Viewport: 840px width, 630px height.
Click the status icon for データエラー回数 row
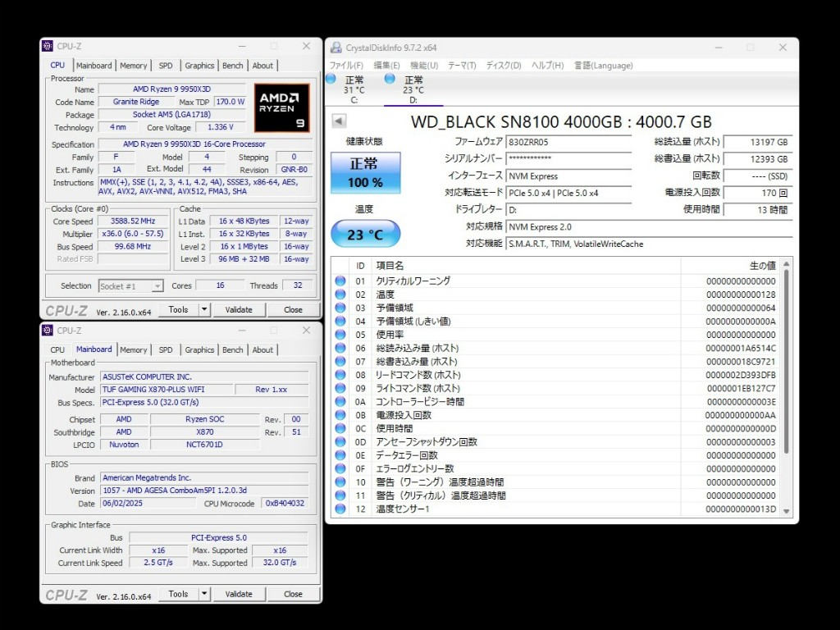[x=340, y=455]
